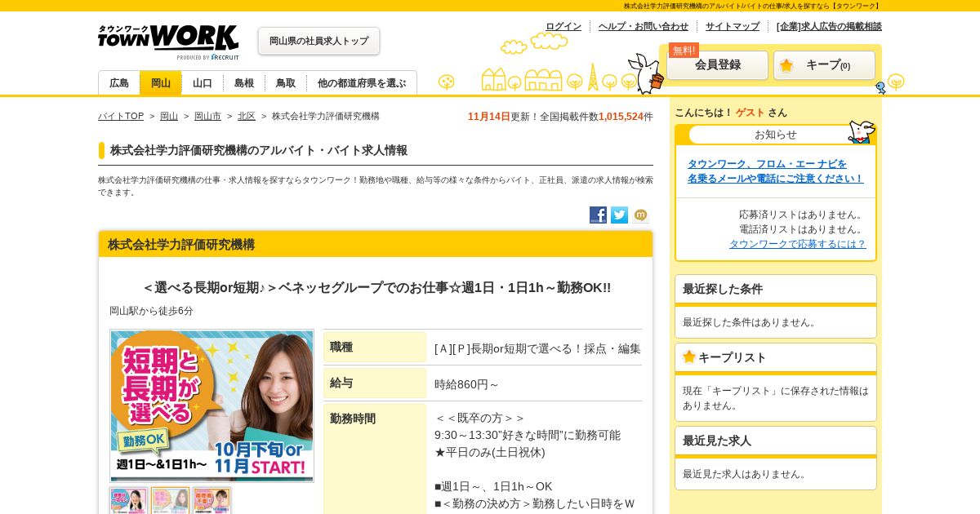Click the お知らせ heading
Image resolution: width=980 pixels, height=514 pixels.
(776, 135)
